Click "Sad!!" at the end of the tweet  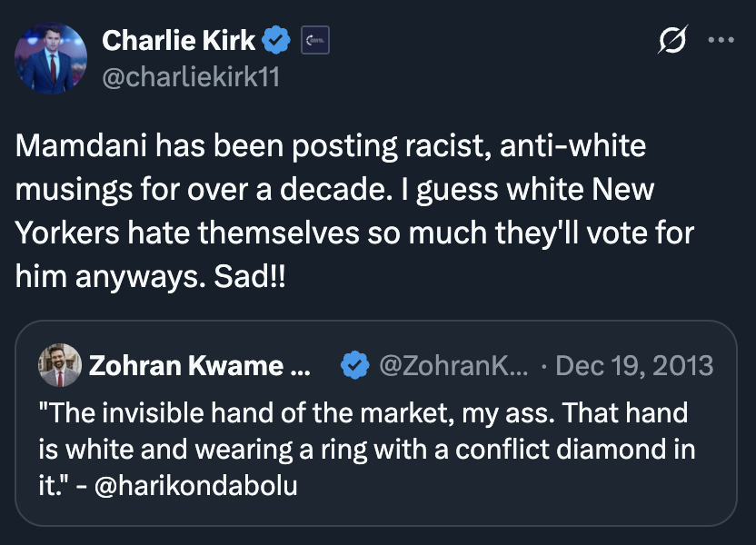pyautogui.click(x=242, y=275)
